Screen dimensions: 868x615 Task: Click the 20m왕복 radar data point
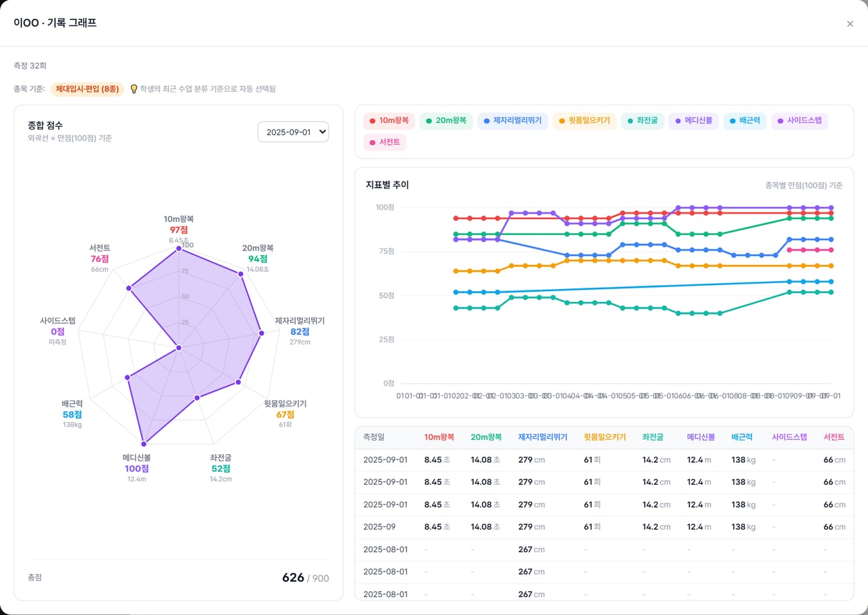click(x=240, y=273)
